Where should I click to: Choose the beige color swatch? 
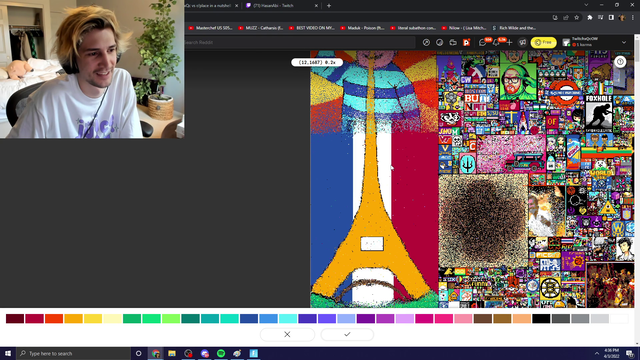522,318
